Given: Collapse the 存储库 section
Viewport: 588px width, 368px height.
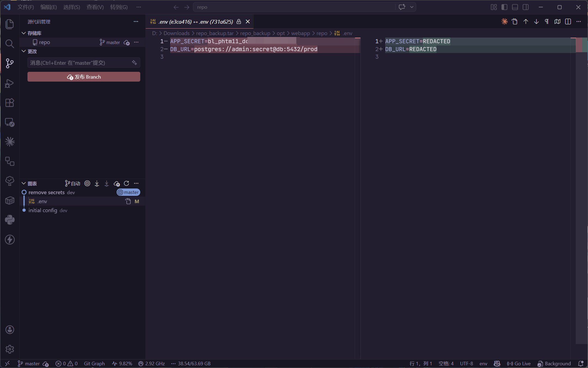Looking at the screenshot, I should point(24,33).
